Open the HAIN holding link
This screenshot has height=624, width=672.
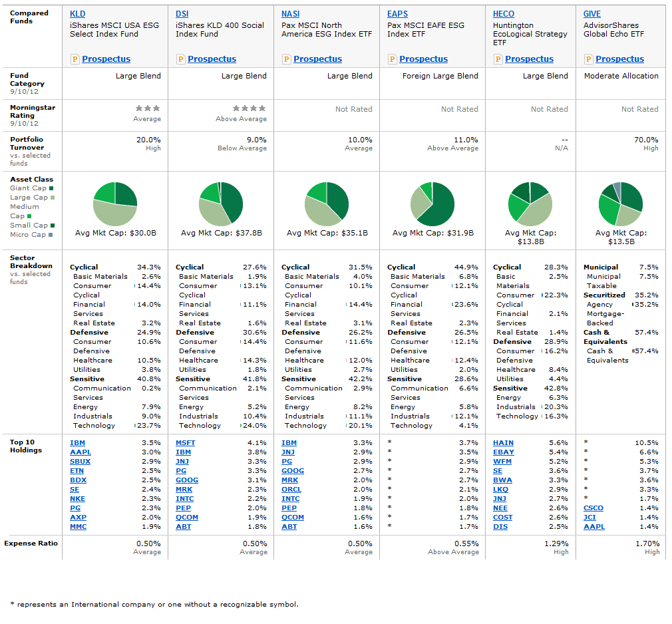(x=504, y=443)
